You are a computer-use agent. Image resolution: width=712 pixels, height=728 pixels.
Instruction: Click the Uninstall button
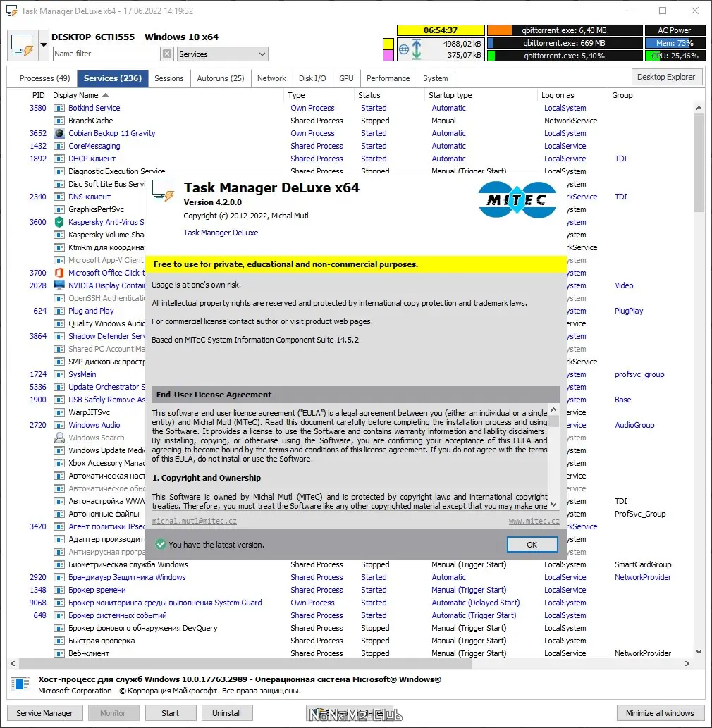[227, 713]
